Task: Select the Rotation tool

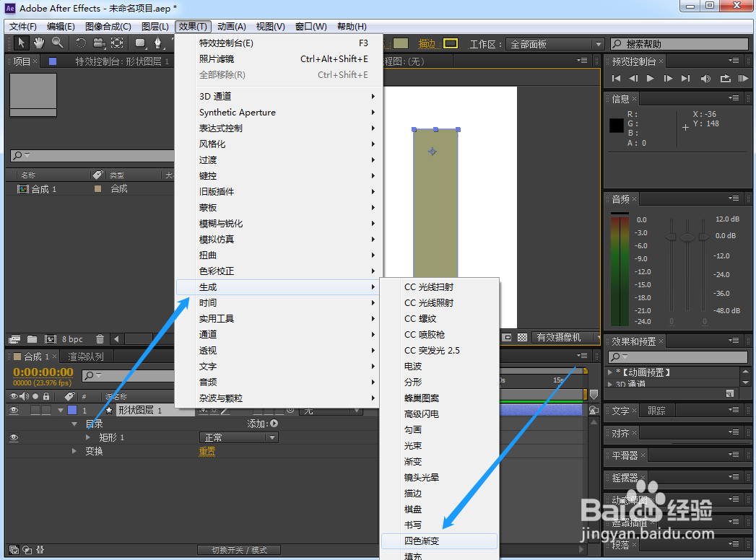Action: [x=81, y=43]
